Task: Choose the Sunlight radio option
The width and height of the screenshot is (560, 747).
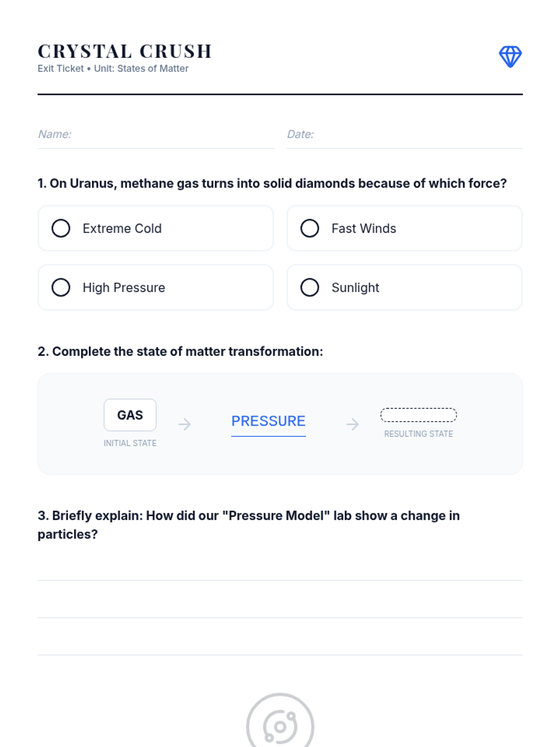Action: 405,288
